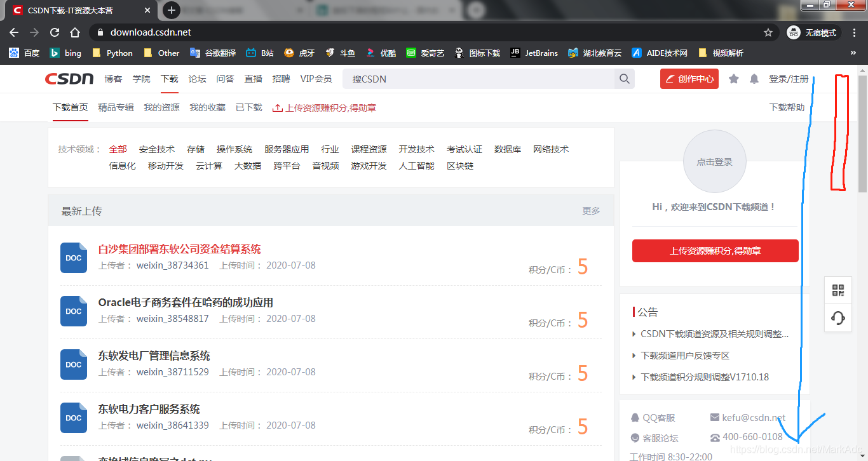Screen dimensions: 868x461
Task: Click the 点击登录 avatar circle
Action: [715, 162]
